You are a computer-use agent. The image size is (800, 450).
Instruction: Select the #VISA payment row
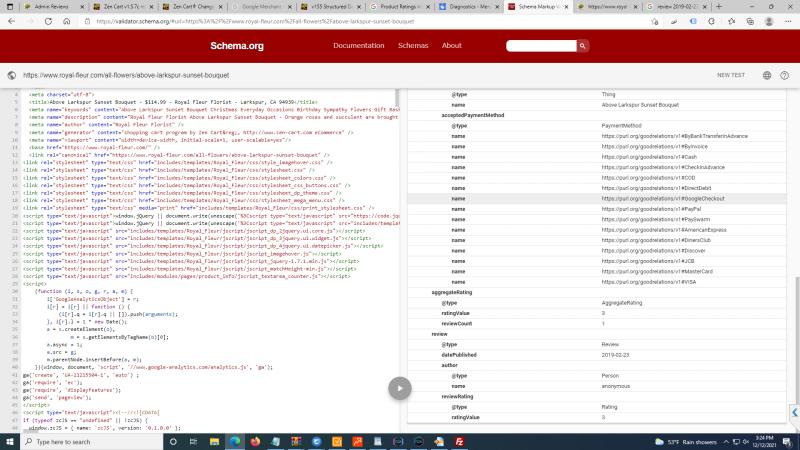click(597, 282)
